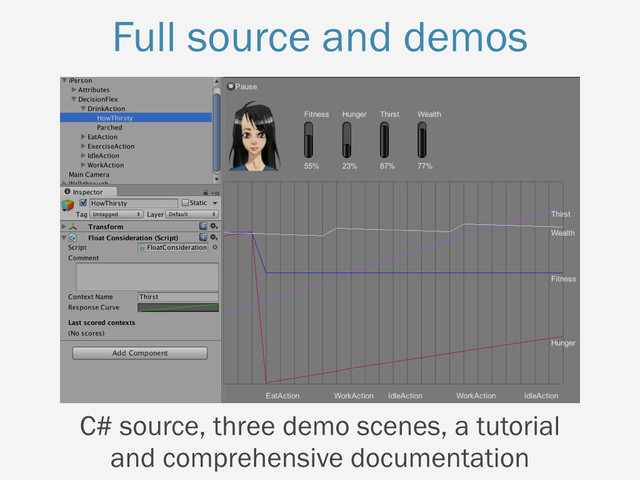Select Main Camera in hierarchy

[89, 174]
